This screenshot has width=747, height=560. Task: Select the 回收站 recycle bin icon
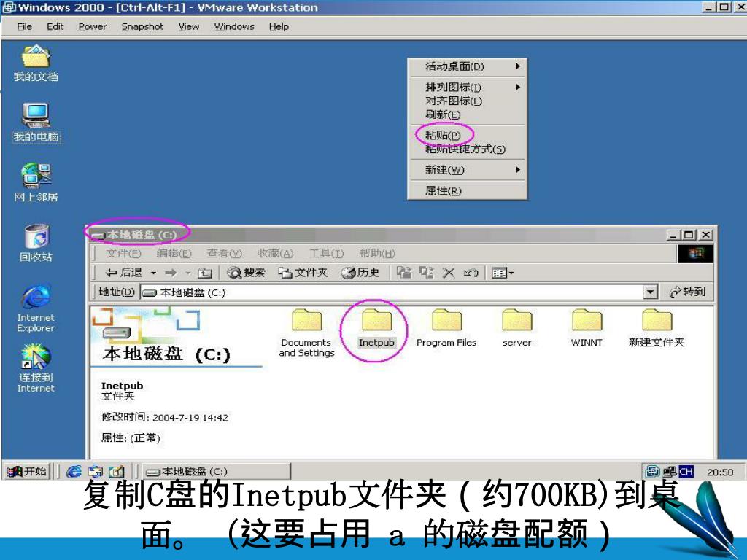coord(36,244)
